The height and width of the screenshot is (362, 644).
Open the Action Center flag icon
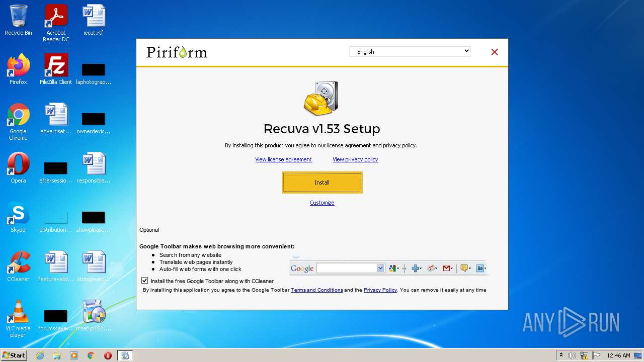[596, 355]
